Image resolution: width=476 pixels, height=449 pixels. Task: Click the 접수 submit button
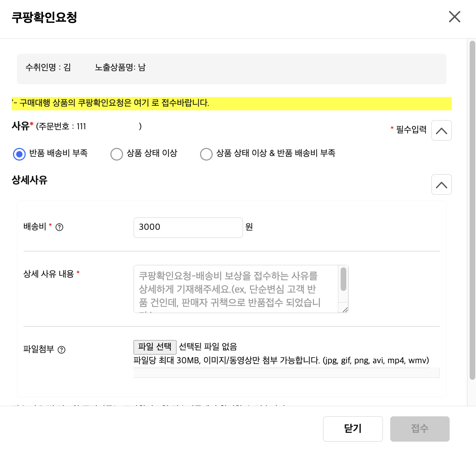point(420,429)
